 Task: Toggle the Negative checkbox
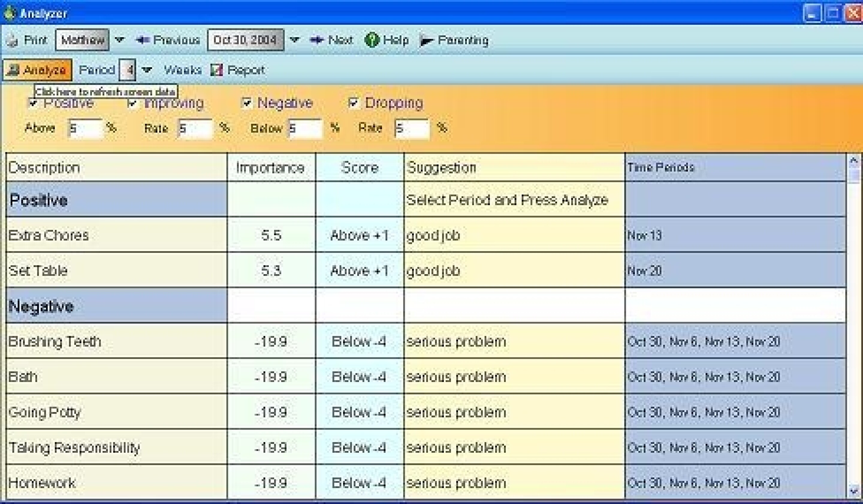[x=247, y=102]
